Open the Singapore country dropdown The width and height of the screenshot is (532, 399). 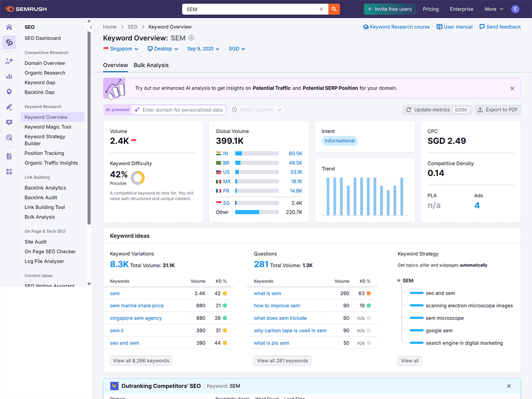[x=121, y=49]
